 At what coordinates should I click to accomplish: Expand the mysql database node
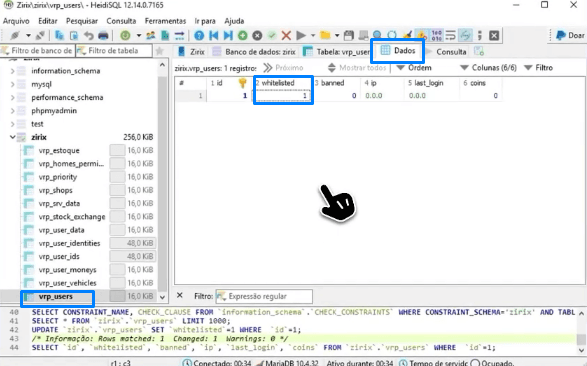point(12,84)
